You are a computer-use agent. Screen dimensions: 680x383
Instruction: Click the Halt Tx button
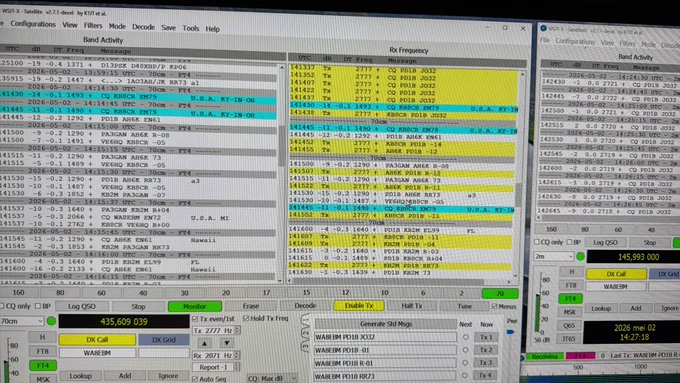point(412,306)
